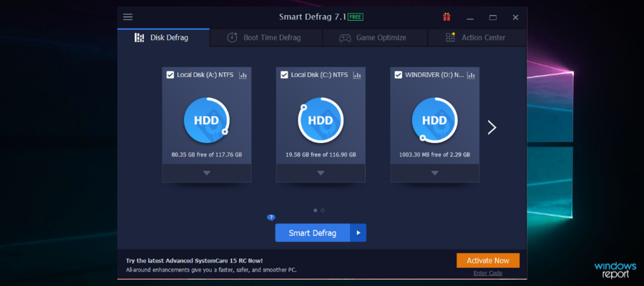Viewport: 644px width, 286px height.
Task: Open the hamburger menu icon
Action: [x=128, y=17]
